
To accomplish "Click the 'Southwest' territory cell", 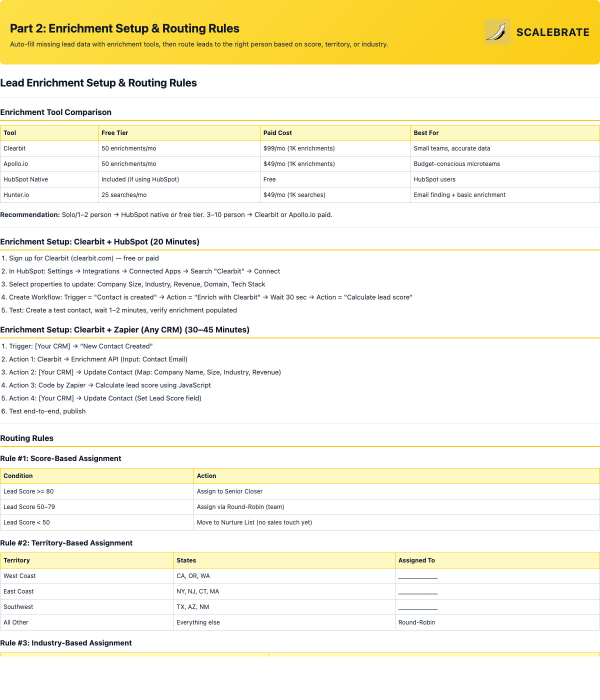I will [87, 607].
